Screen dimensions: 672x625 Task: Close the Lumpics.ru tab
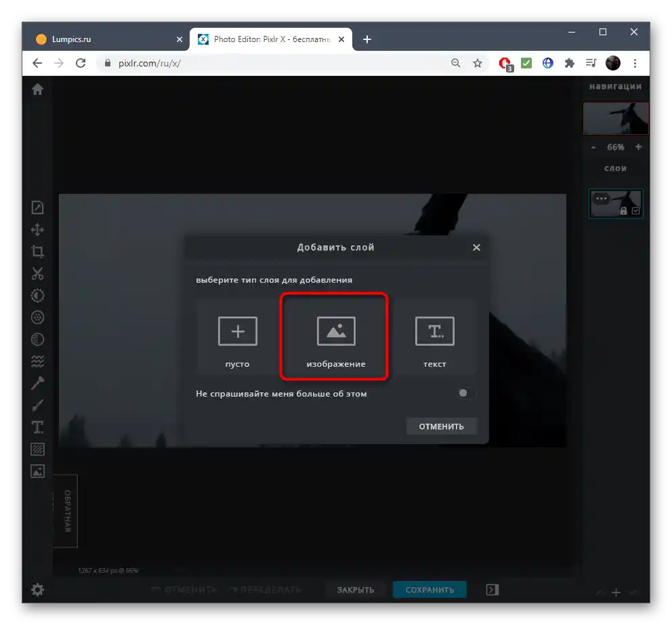coord(179,39)
